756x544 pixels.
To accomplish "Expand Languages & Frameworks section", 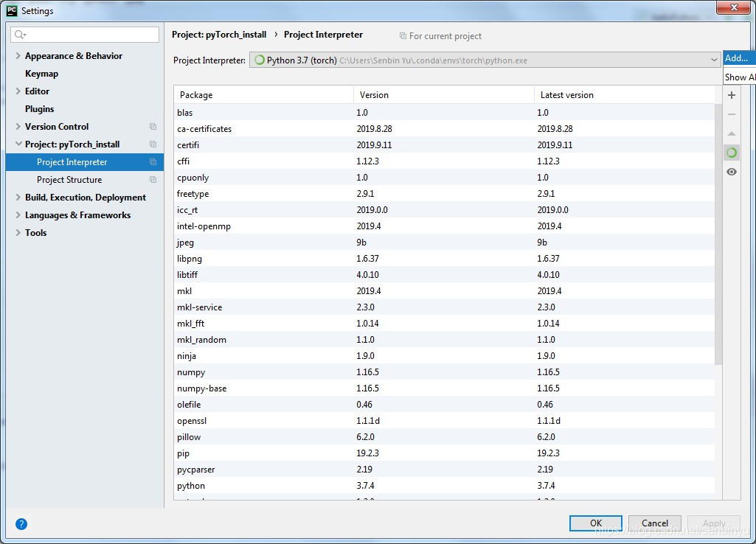I will 18,215.
